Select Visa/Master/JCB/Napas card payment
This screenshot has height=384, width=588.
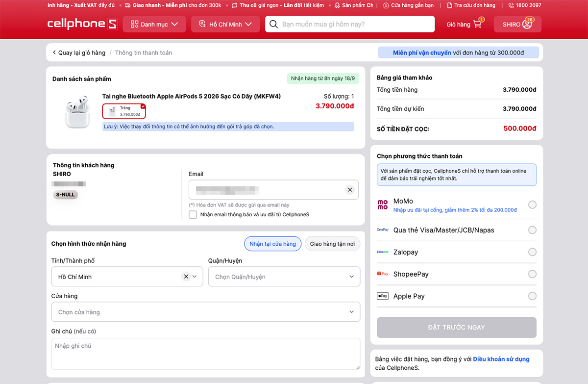coord(532,230)
